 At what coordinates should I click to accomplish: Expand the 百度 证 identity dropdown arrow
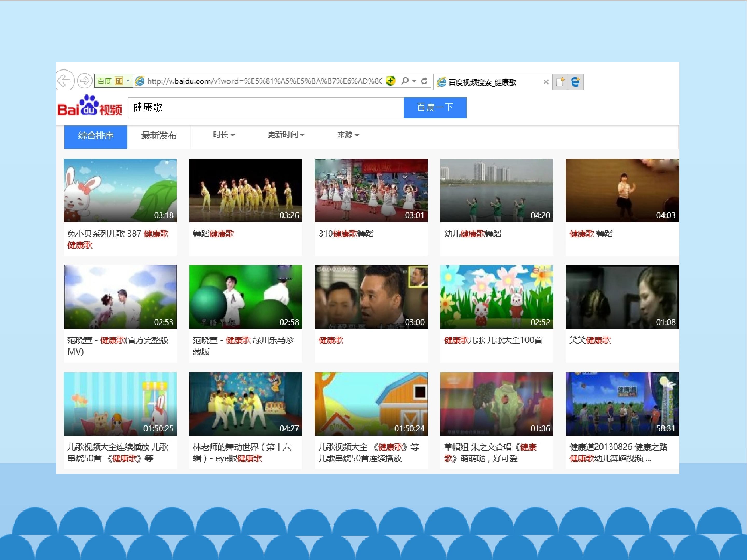(x=128, y=81)
